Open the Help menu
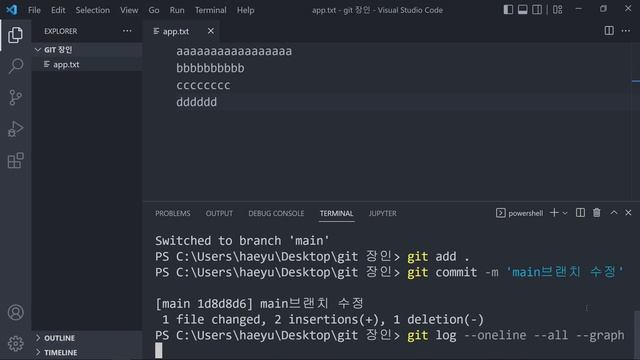 pyautogui.click(x=245, y=10)
